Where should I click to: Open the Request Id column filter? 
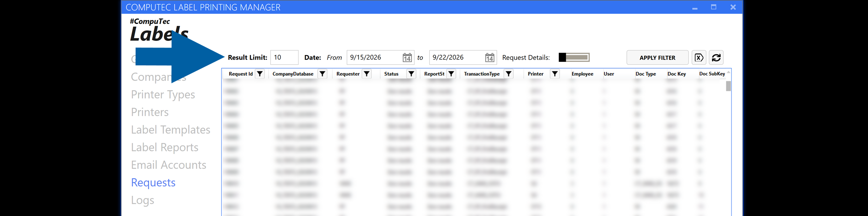pos(260,74)
